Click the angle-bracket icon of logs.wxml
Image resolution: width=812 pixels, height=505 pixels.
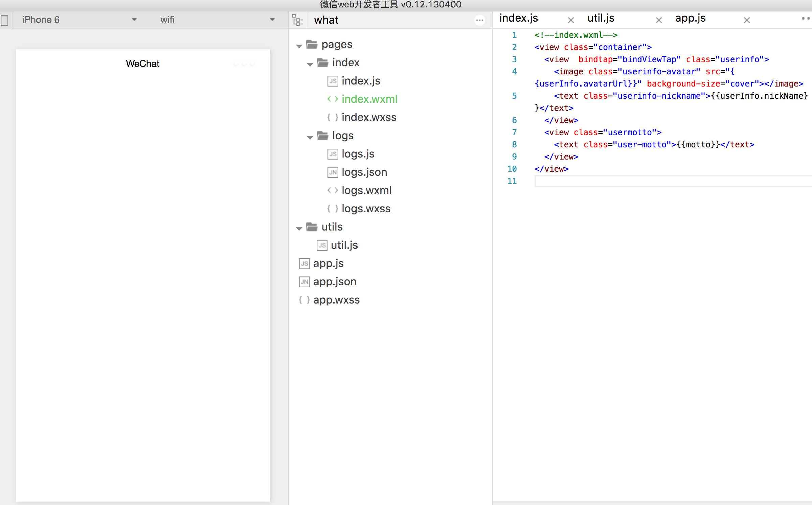point(333,190)
